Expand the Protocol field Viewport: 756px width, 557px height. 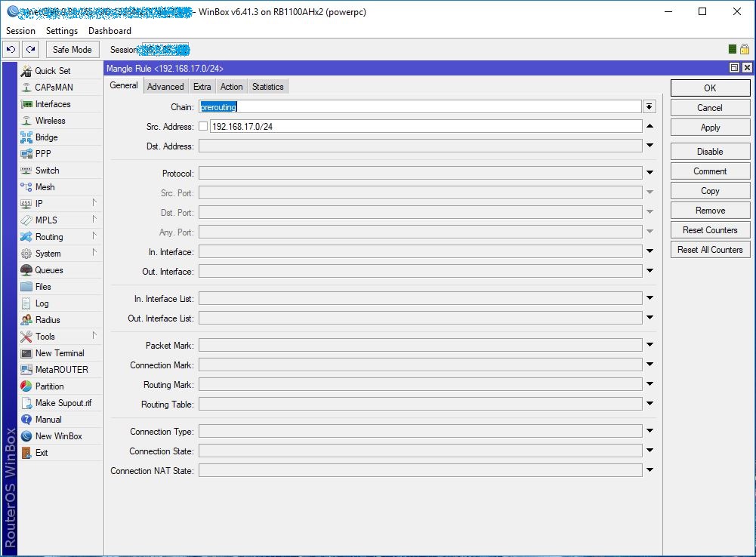650,173
